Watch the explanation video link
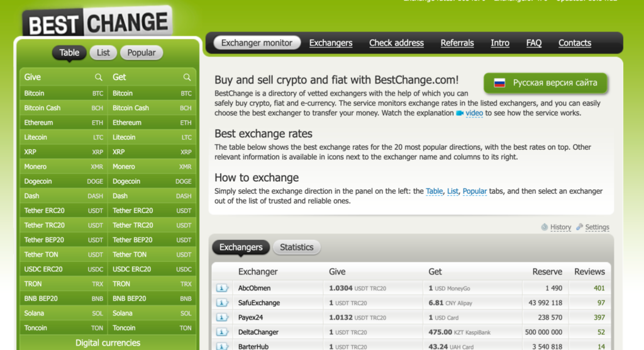Screen dimensions: 644x350 [x=474, y=113]
